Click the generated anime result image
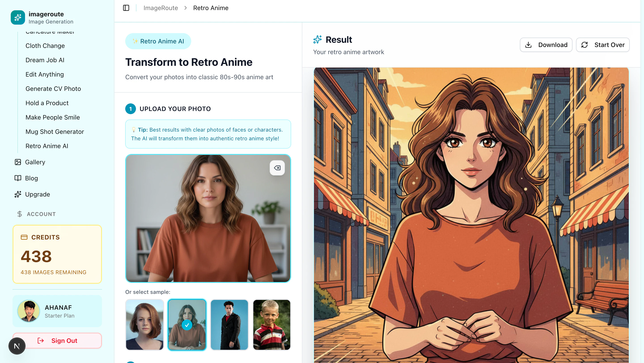This screenshot has width=644, height=363. (x=471, y=215)
